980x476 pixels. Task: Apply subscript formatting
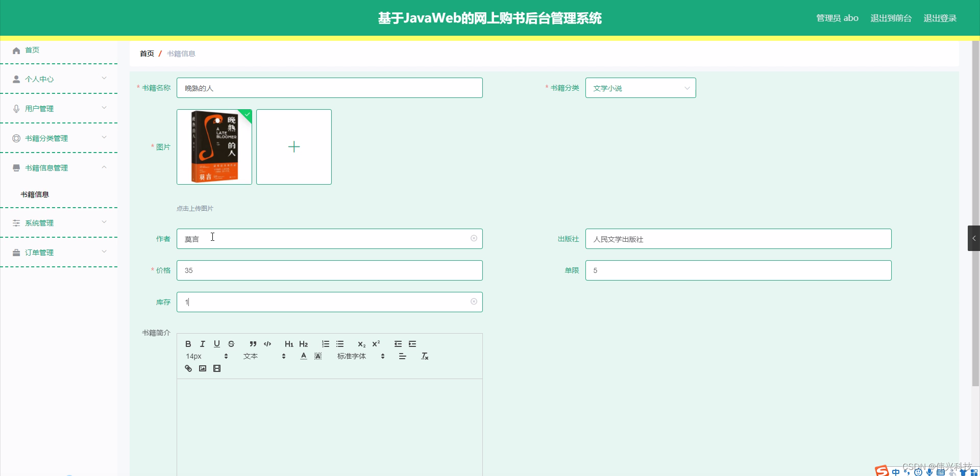point(361,344)
